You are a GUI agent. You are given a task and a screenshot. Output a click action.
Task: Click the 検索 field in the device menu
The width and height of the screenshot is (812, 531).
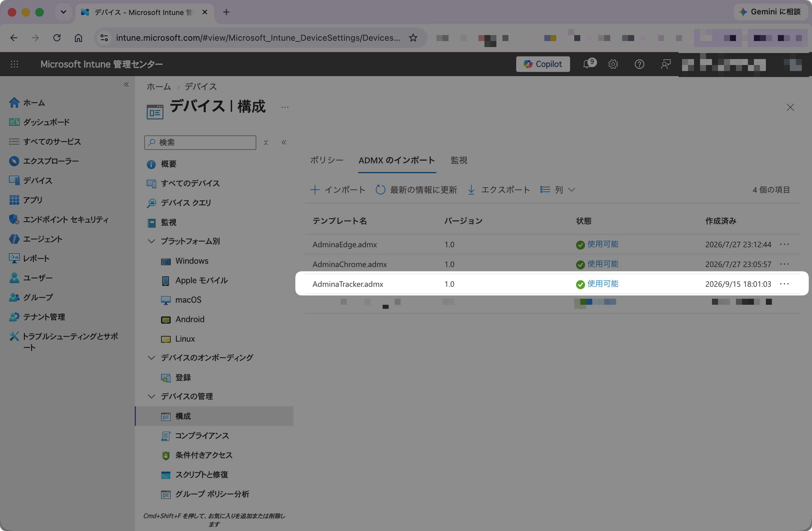click(x=200, y=142)
